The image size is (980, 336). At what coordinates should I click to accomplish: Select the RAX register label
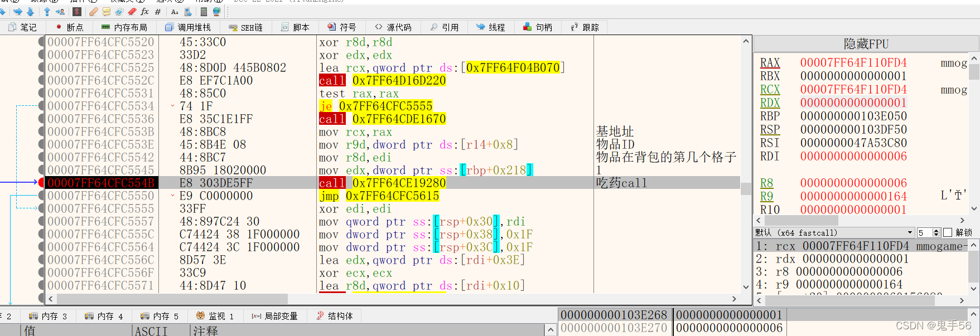[x=770, y=62]
